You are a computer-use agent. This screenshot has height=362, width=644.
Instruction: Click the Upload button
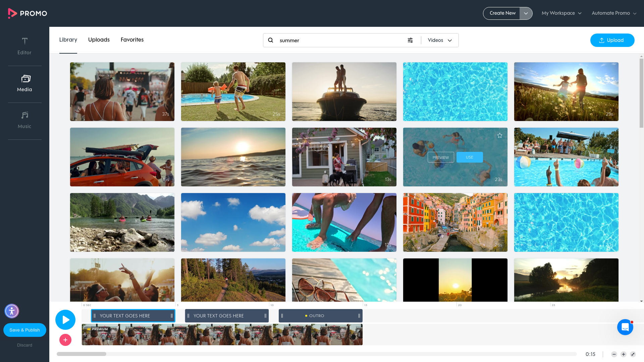[x=612, y=40]
